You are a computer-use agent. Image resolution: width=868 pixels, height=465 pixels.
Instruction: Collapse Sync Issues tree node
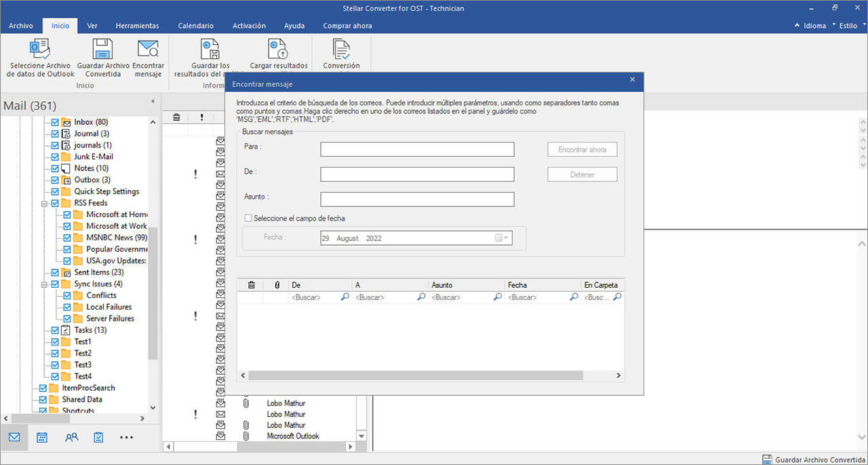tap(44, 284)
